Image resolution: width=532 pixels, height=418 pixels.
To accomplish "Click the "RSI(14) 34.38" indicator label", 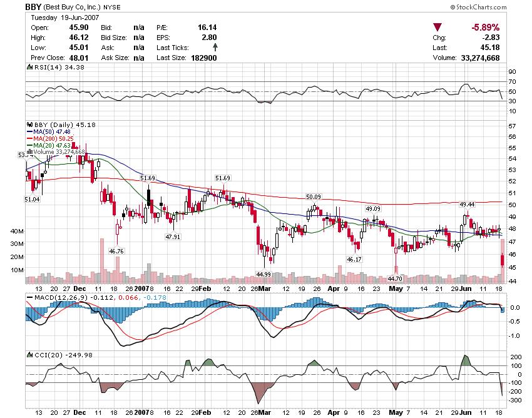I will coord(59,67).
